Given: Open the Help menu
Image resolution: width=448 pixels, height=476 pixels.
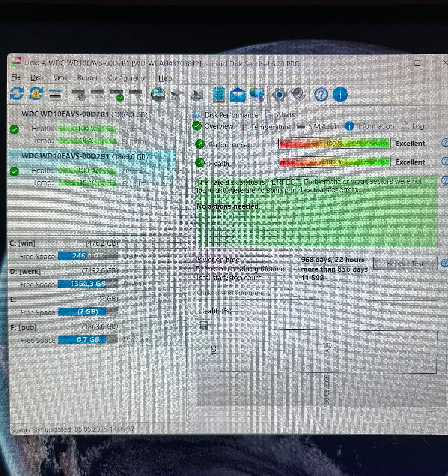Looking at the screenshot, I should 165,78.
